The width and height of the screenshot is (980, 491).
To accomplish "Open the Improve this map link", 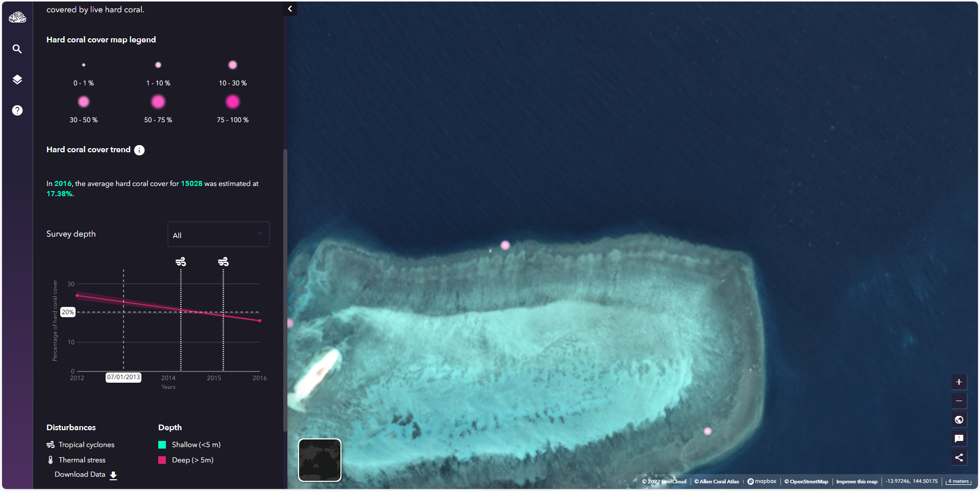I will (856, 482).
